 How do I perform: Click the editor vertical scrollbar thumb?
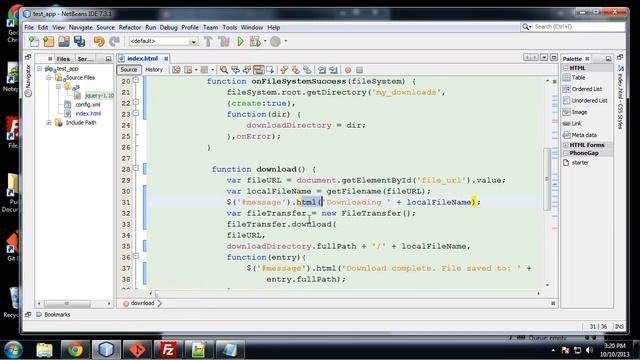point(547,179)
